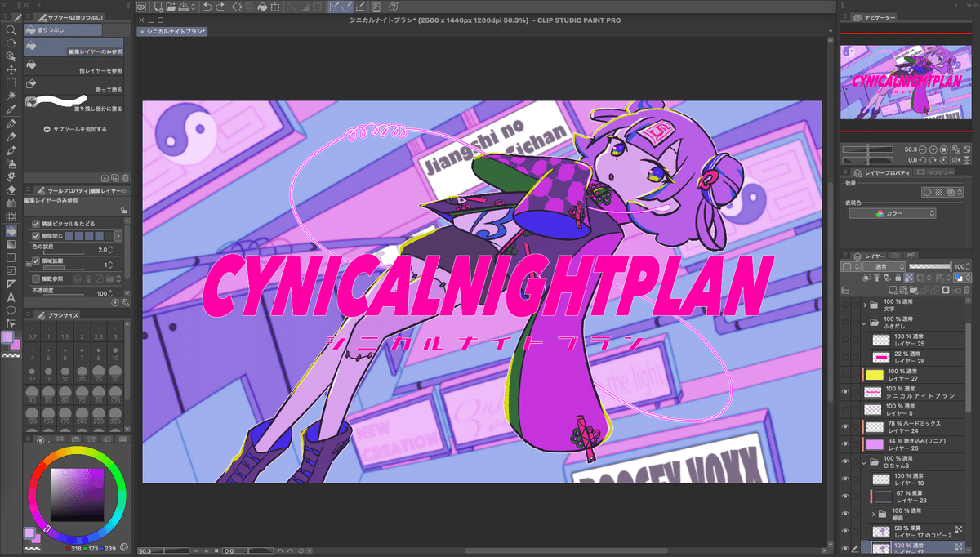The width and height of the screenshot is (980, 557).
Task: Toggle 隙間閉じ checkbox
Action: tap(36, 236)
